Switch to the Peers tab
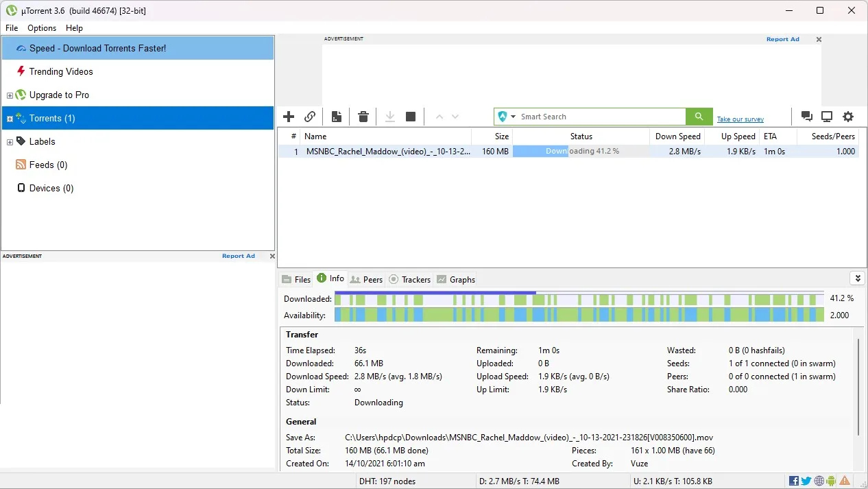This screenshot has height=489, width=868. tap(366, 279)
